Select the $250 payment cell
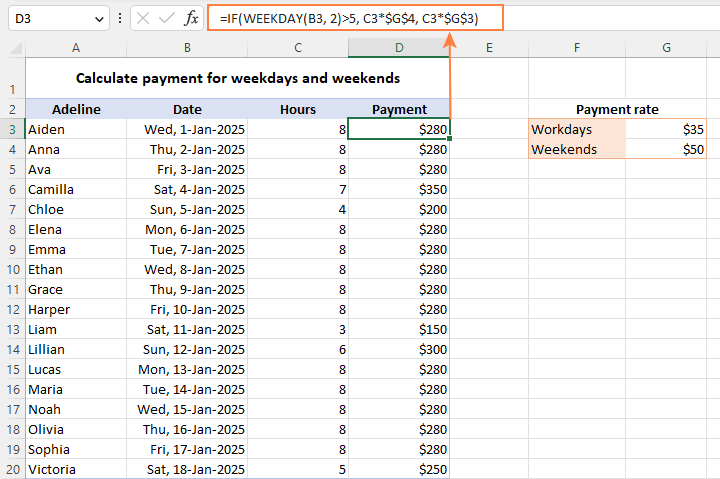This screenshot has height=479, width=720. [399, 469]
